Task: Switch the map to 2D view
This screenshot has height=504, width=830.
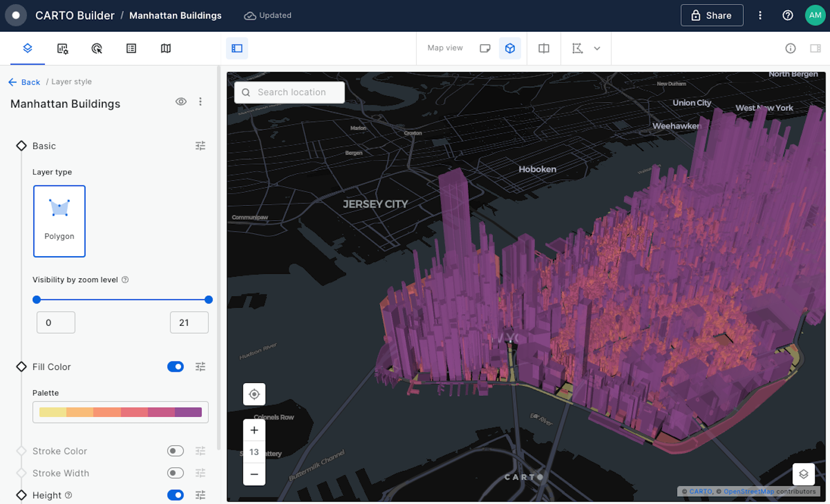Action: coord(485,48)
